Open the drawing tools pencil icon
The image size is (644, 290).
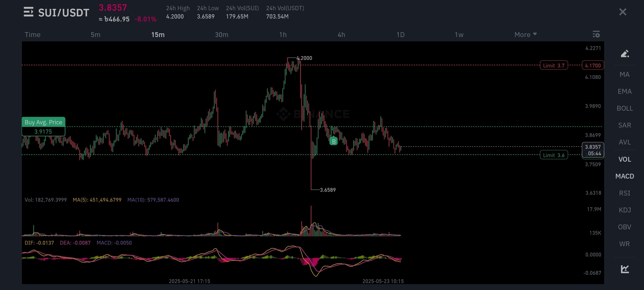click(x=625, y=54)
